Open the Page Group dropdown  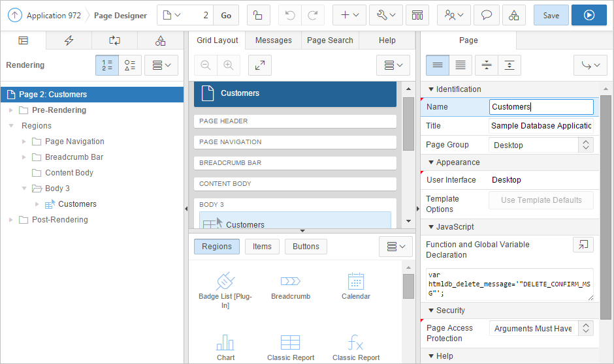tap(541, 145)
